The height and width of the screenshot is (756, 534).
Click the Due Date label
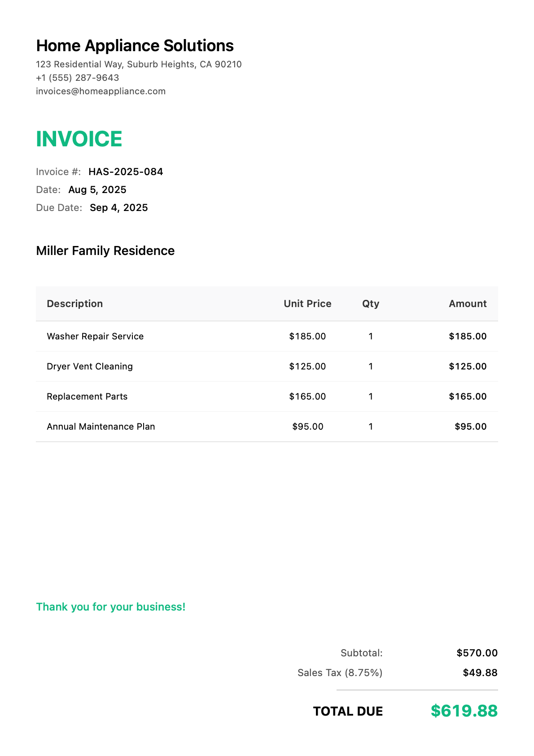pyautogui.click(x=59, y=207)
